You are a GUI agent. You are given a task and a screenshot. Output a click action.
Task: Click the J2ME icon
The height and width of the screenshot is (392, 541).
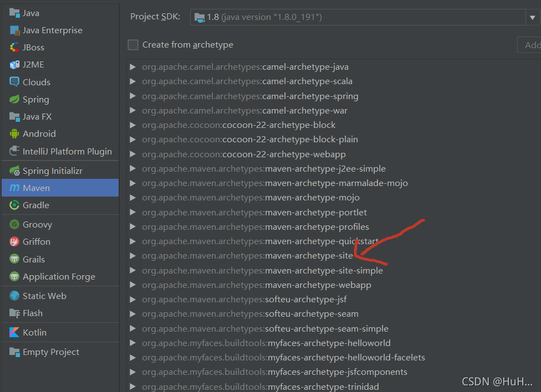point(14,65)
